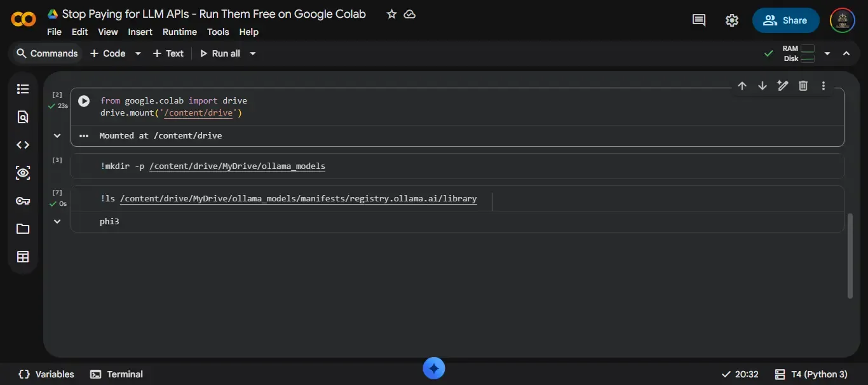Star this notebook in Drive

click(391, 14)
